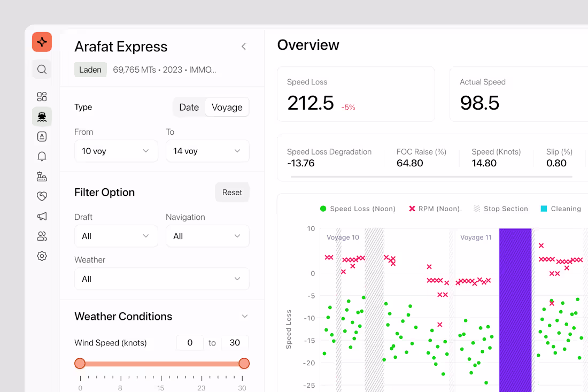Viewport: 588px width, 392px height.
Task: Collapse the Arafat Express panel with the chevron
Action: pos(244,47)
